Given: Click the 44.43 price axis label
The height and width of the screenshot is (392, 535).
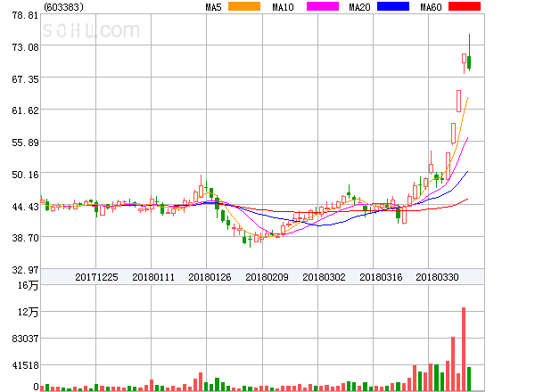Looking at the screenshot, I should click(25, 207).
